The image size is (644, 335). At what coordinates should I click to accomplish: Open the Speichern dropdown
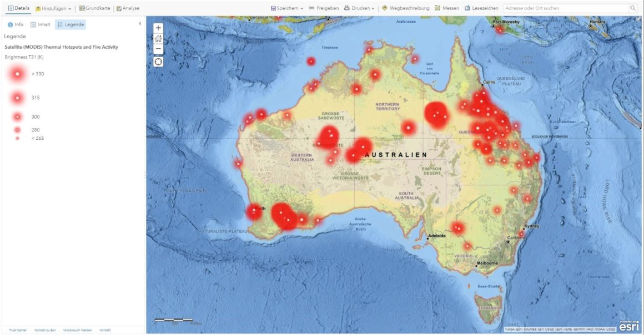(287, 8)
